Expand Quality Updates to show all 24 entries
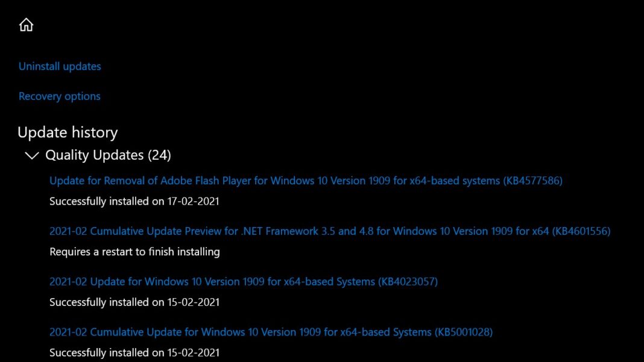This screenshot has height=362, width=644. [x=31, y=155]
